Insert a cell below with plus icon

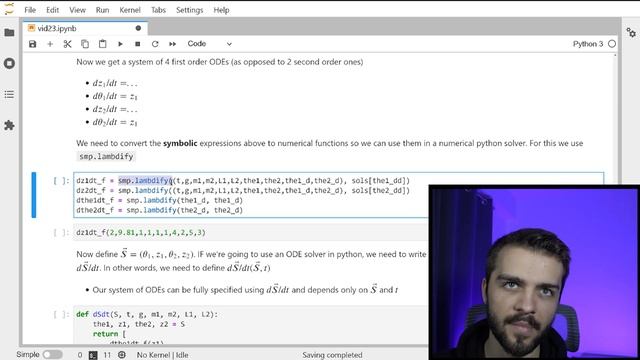[x=50, y=44]
